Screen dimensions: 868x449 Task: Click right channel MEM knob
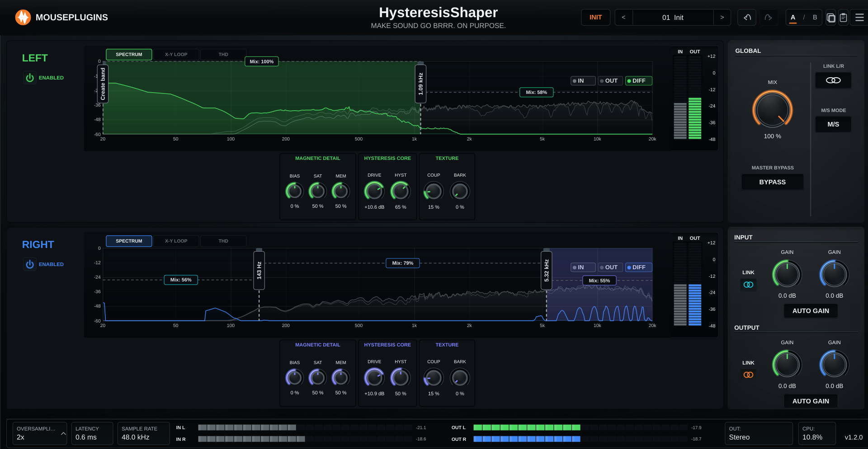340,378
